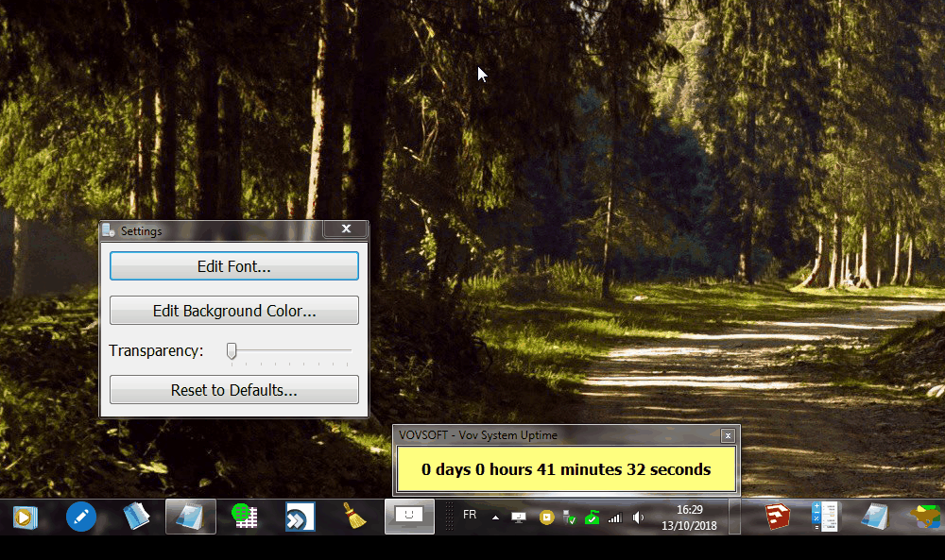Click the yellow uptime counter display

pos(566,469)
